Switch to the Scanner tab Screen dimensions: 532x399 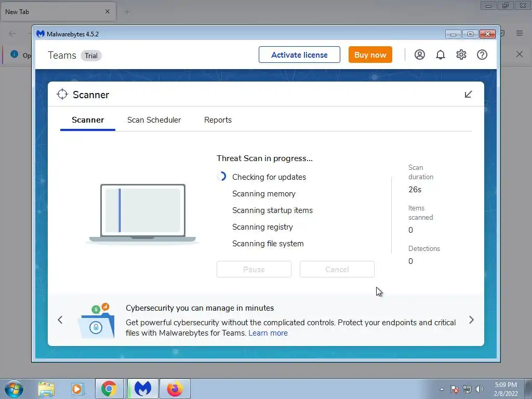[87, 120]
